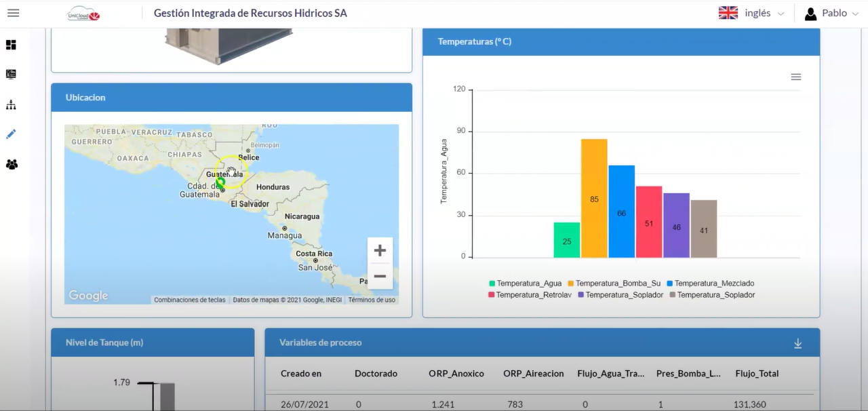Click the Ubicacion panel header
The image size is (868, 411).
click(x=231, y=98)
